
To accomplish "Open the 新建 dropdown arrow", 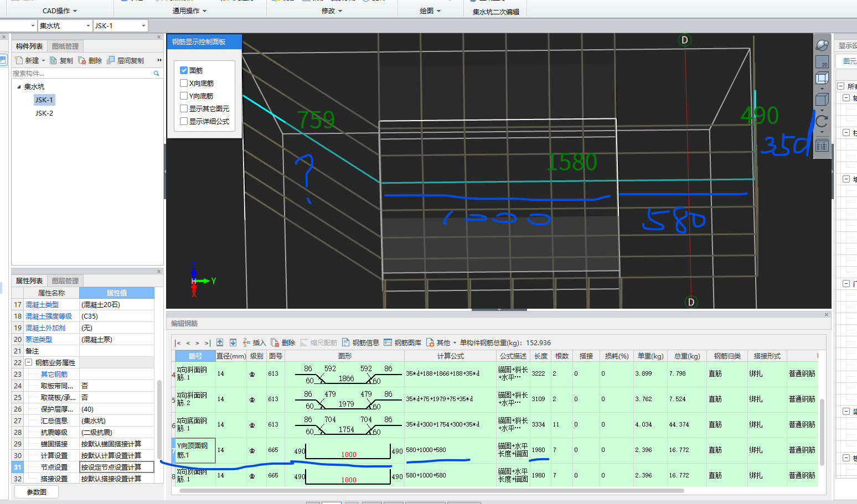I will 43,60.
